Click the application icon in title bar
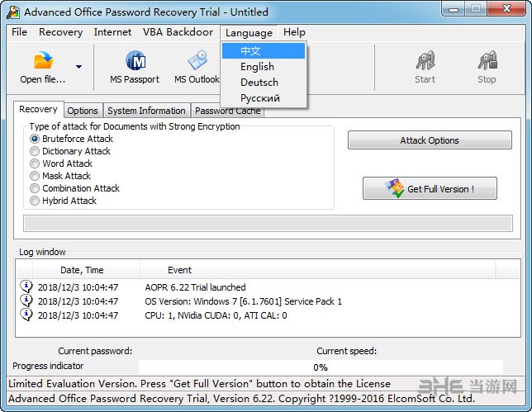 coord(13,12)
